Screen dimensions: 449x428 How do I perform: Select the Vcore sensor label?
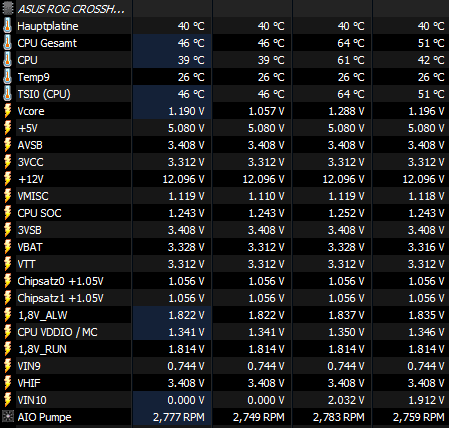tap(31, 111)
